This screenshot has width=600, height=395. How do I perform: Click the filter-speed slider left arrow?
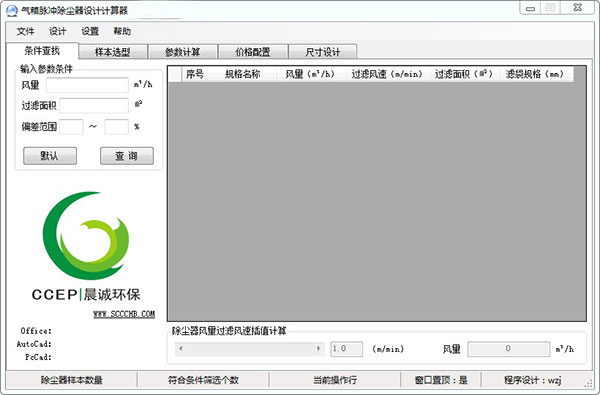click(181, 349)
